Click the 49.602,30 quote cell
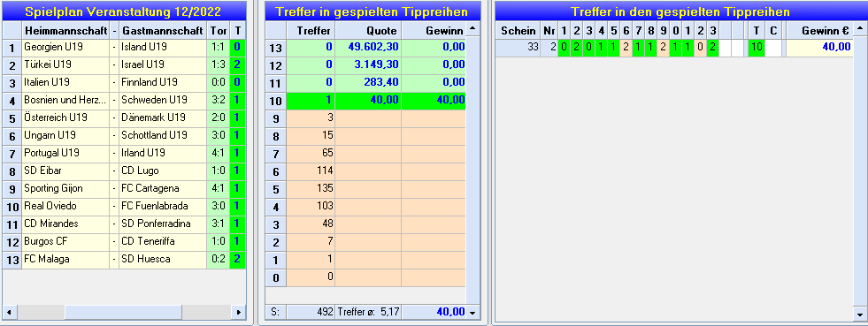868x326 pixels. (368, 47)
